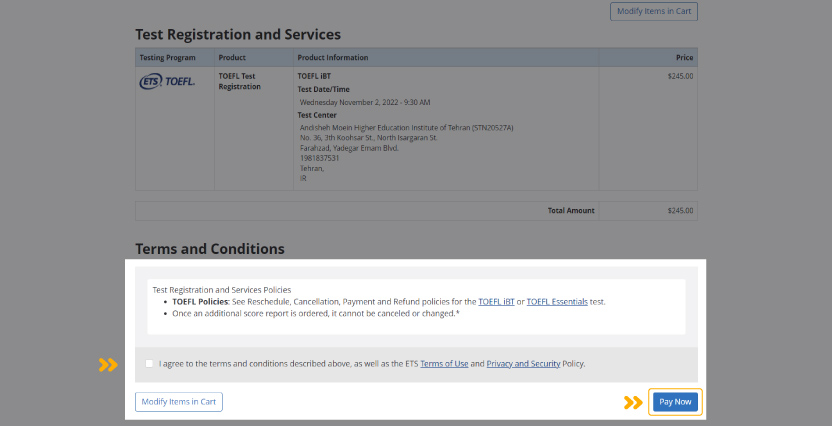The width and height of the screenshot is (832, 426).
Task: Click the $245.00 value in the Total Amount row
Action: [x=680, y=211]
